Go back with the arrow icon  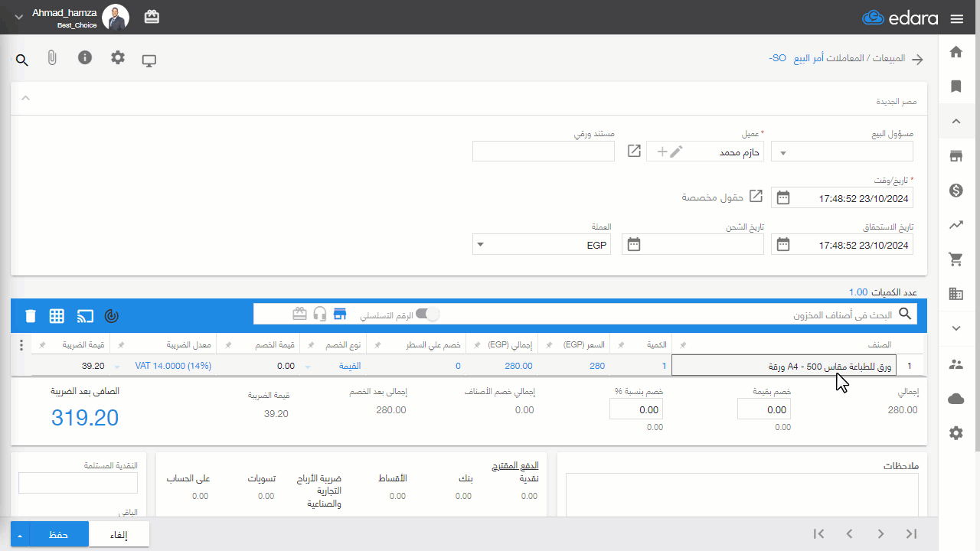coord(916,59)
